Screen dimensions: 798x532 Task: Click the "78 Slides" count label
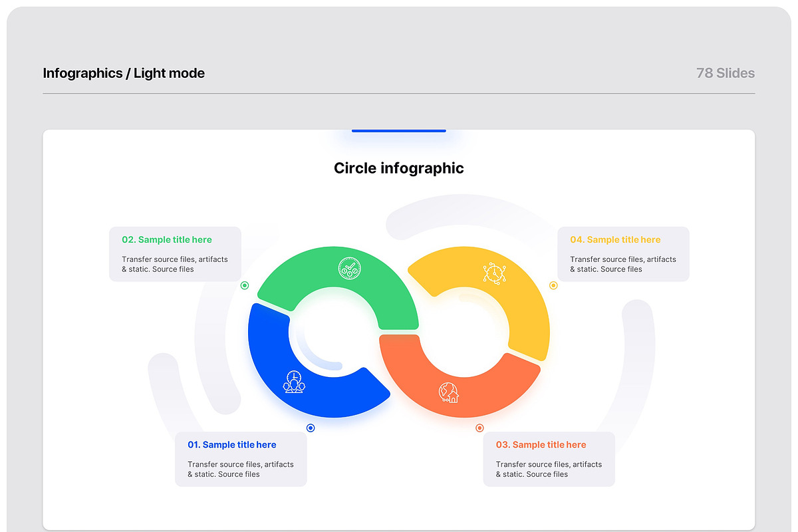click(726, 73)
